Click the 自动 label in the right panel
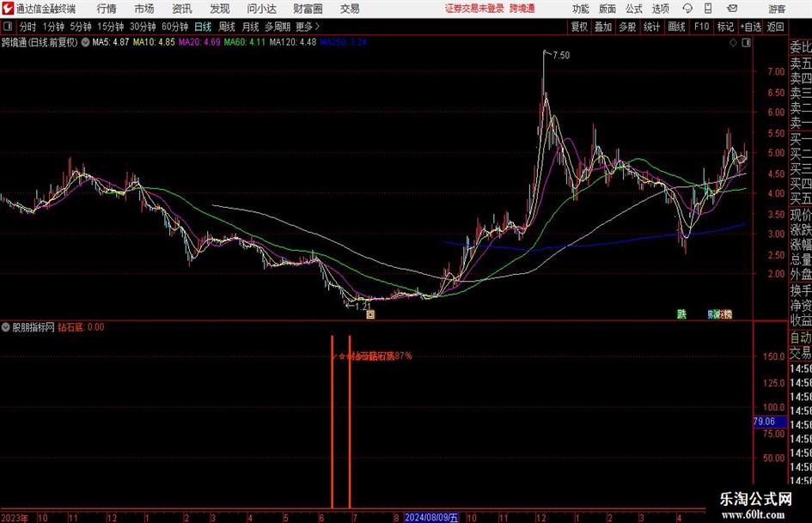The image size is (812, 523). tap(801, 338)
